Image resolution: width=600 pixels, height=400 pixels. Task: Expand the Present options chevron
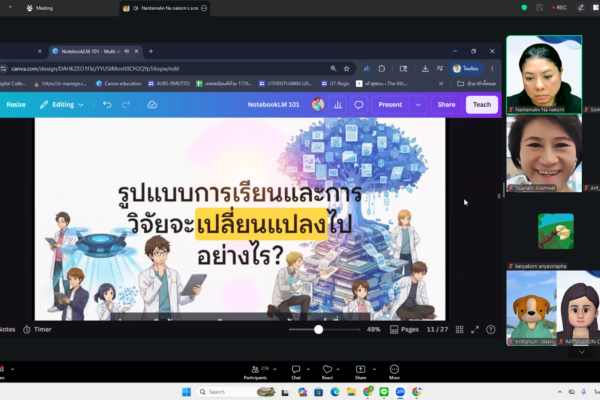[x=418, y=104]
